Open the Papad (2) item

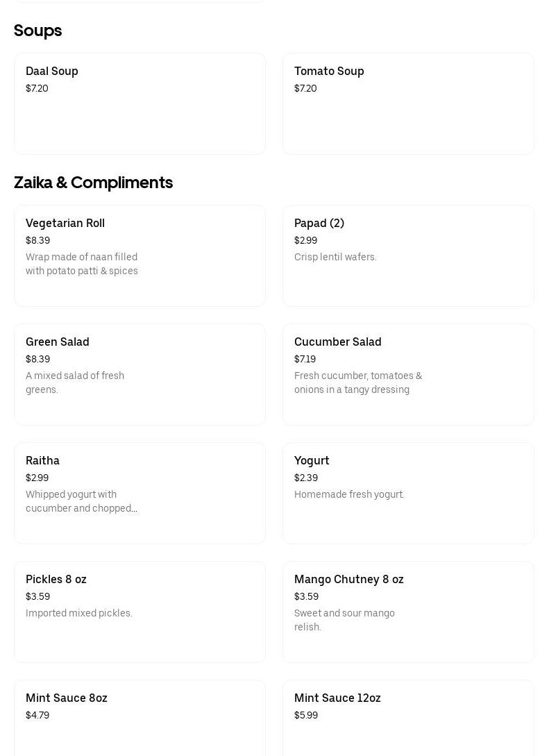click(x=319, y=223)
